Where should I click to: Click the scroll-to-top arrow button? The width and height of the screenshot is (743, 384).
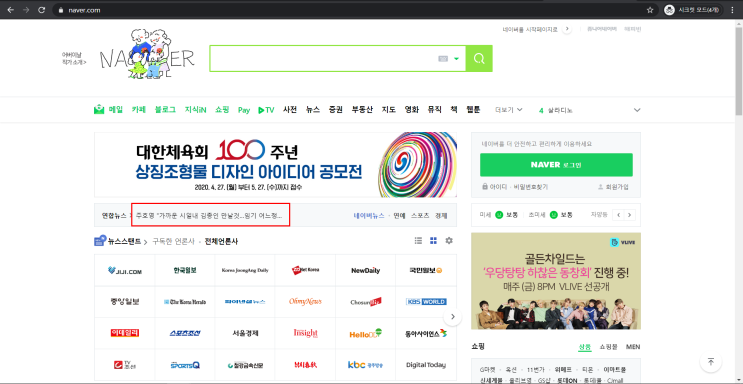710,362
